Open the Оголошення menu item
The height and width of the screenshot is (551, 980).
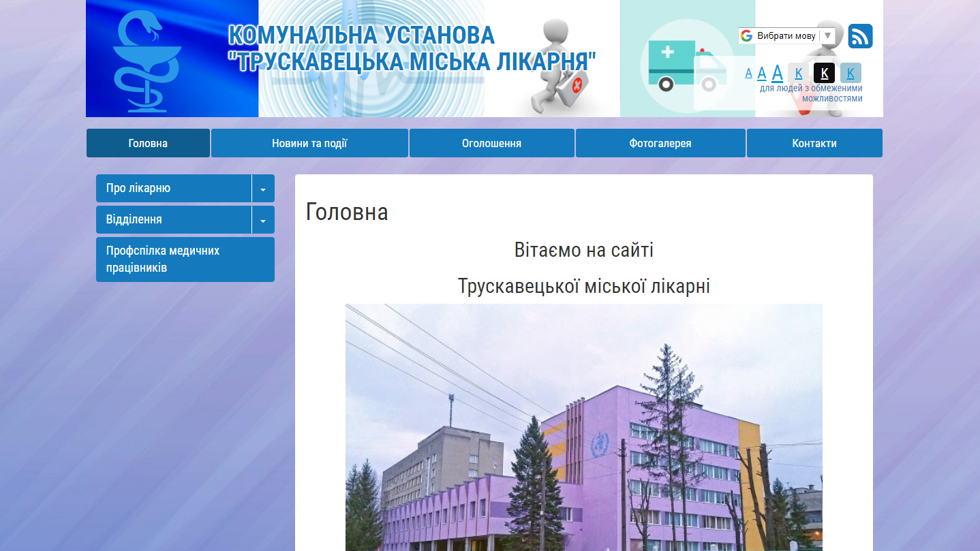(x=492, y=143)
